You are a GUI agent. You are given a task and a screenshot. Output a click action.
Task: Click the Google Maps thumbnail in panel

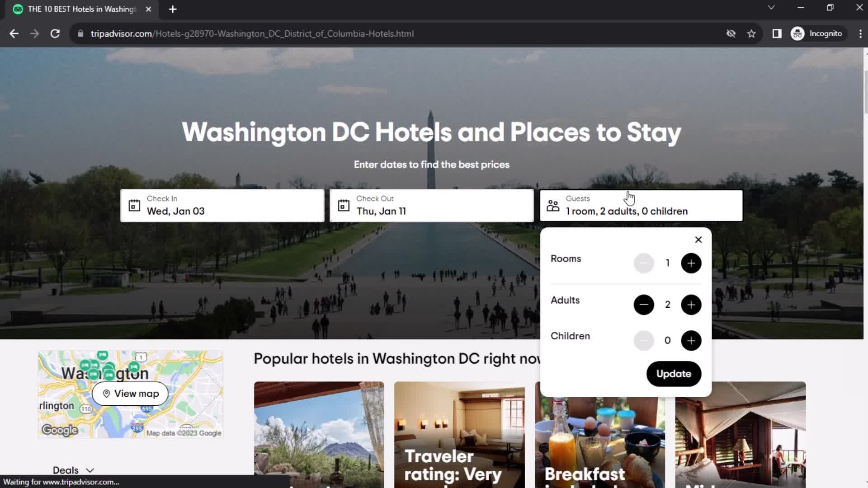pyautogui.click(x=131, y=393)
